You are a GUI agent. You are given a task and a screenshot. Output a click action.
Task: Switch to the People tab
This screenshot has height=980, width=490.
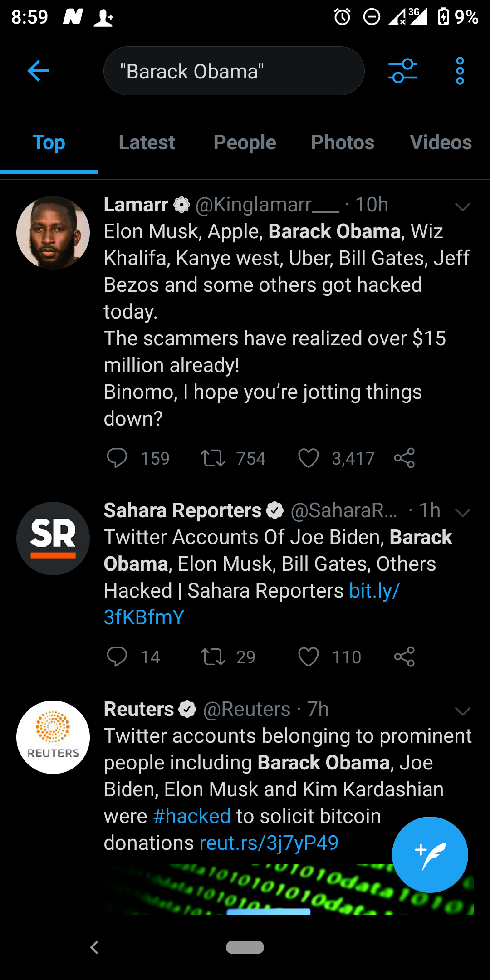pyautogui.click(x=245, y=142)
